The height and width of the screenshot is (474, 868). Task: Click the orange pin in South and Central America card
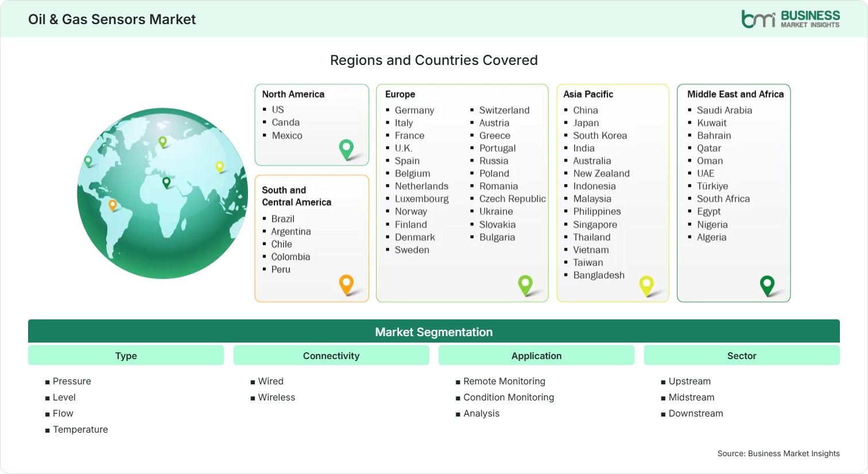pyautogui.click(x=346, y=284)
